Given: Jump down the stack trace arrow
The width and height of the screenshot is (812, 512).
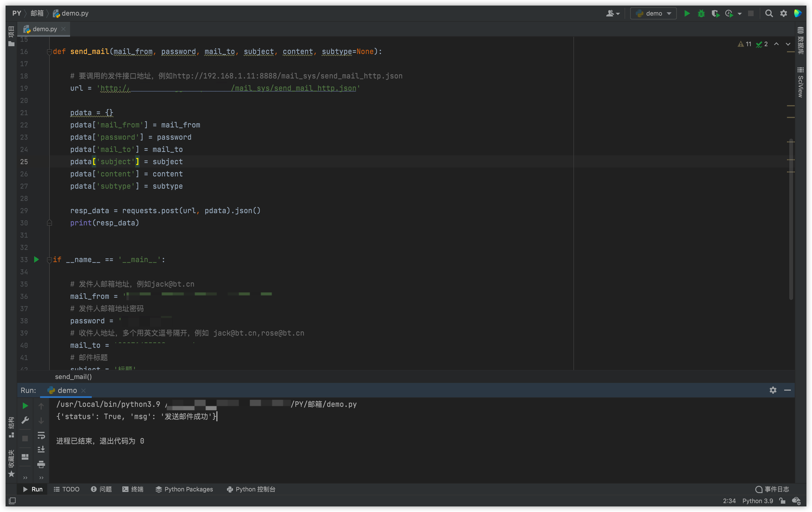Looking at the screenshot, I should pos(41,420).
